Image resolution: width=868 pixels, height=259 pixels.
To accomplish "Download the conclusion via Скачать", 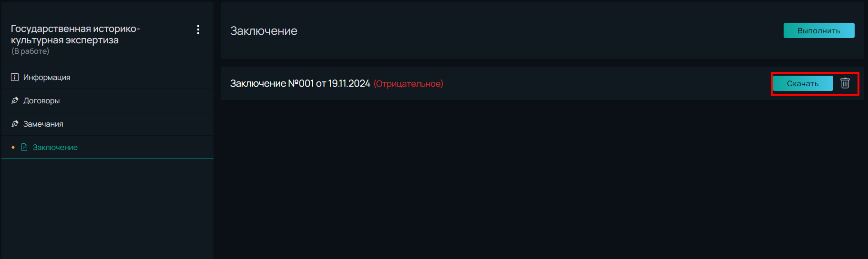I will pyautogui.click(x=803, y=83).
